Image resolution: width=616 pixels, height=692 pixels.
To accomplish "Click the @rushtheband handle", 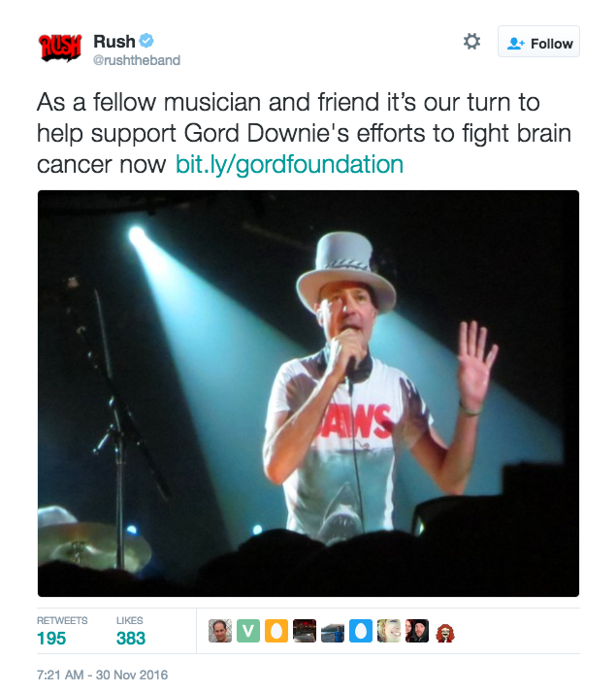I will 136,61.
